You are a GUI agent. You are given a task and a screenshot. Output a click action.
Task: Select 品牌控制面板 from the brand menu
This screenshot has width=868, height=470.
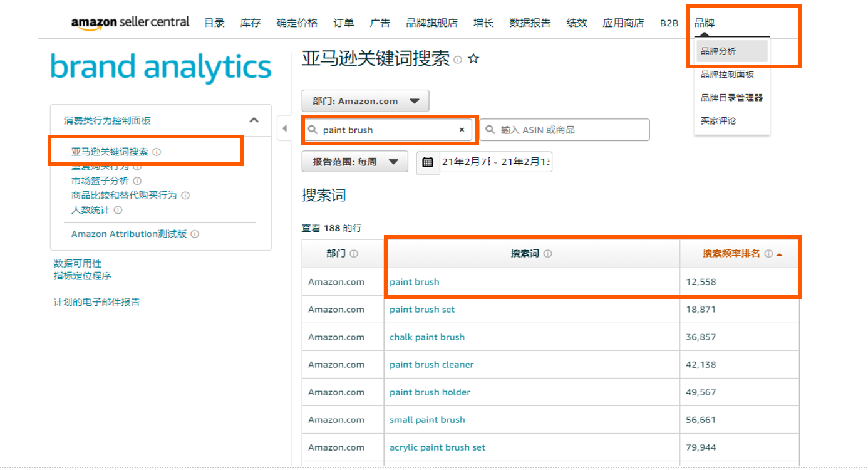(727, 75)
